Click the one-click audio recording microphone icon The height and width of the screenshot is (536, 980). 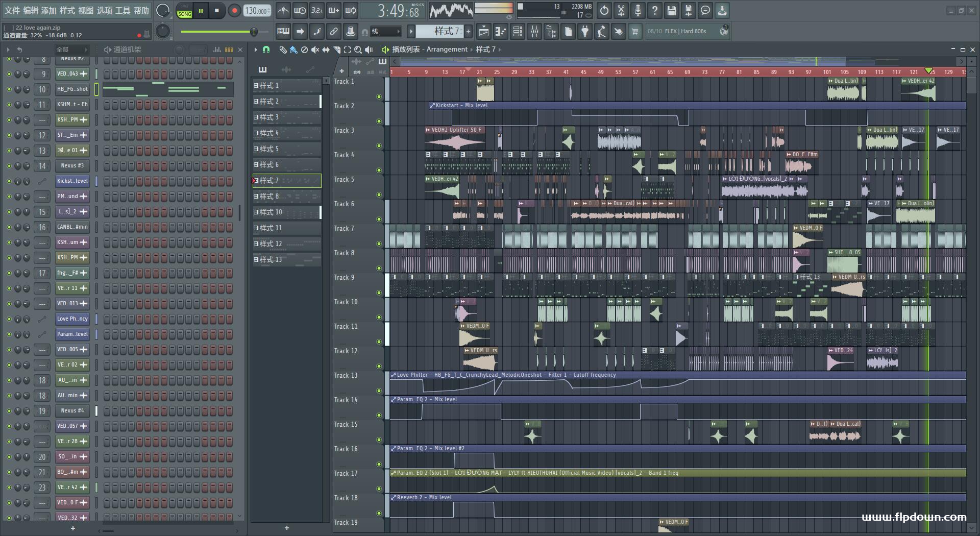[638, 10]
